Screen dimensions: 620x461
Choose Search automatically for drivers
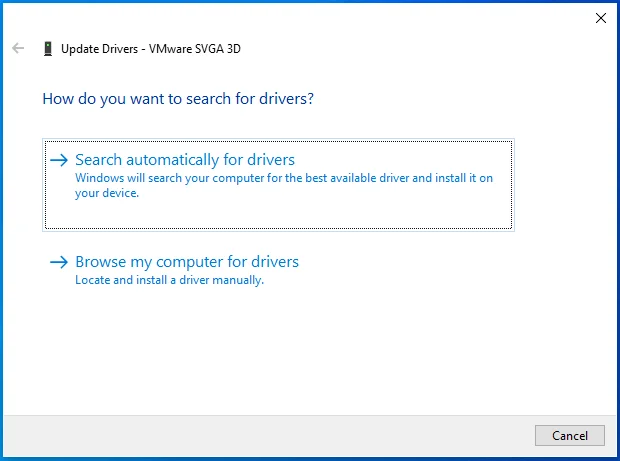278,185
